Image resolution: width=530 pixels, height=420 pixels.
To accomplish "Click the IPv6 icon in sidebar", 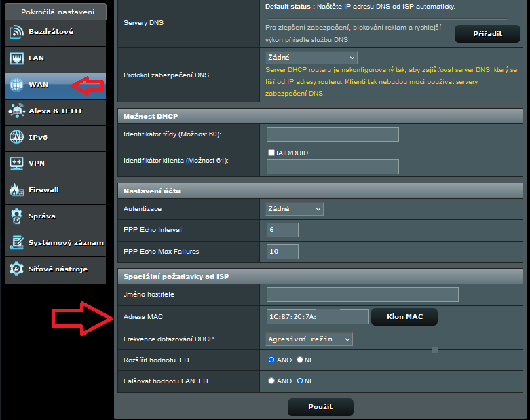I will point(17,137).
